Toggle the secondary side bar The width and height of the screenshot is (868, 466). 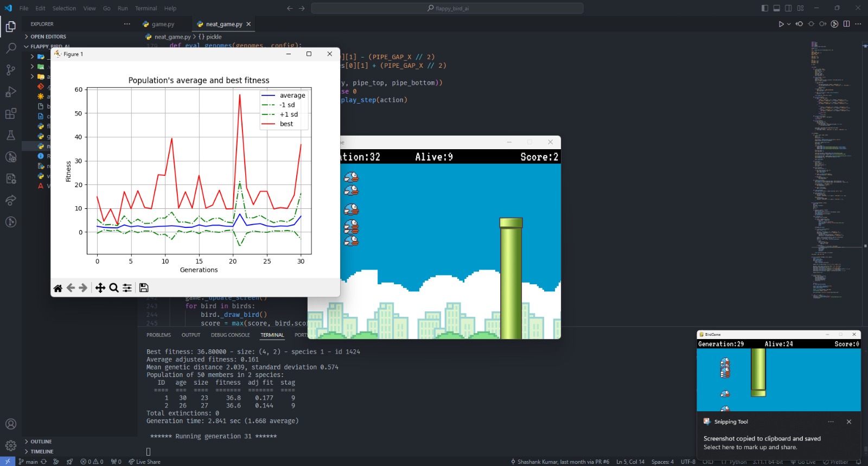point(789,8)
